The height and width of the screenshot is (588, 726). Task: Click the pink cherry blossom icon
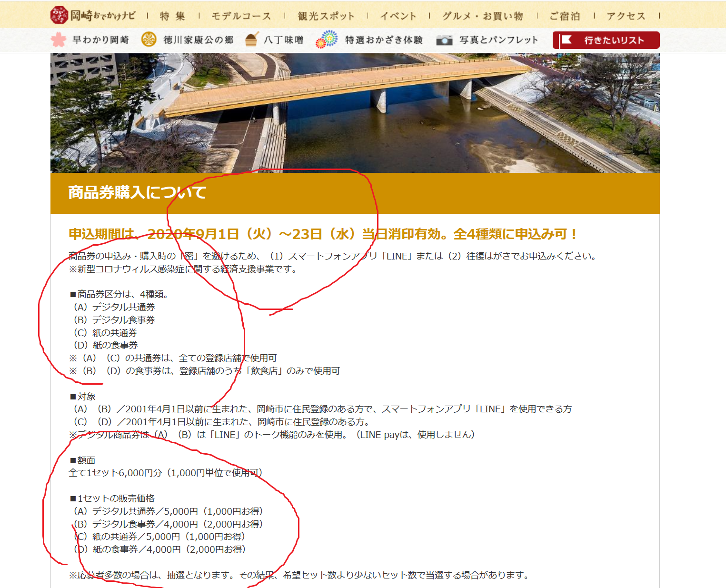pyautogui.click(x=59, y=40)
